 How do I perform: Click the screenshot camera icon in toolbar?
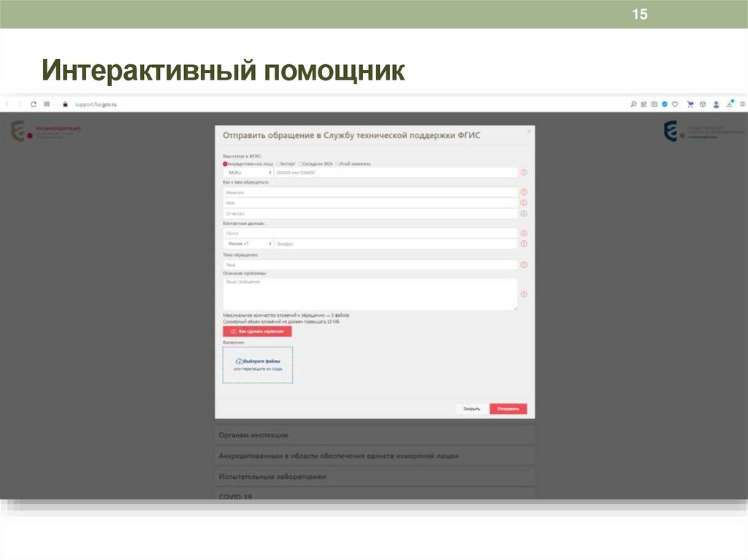click(x=654, y=103)
